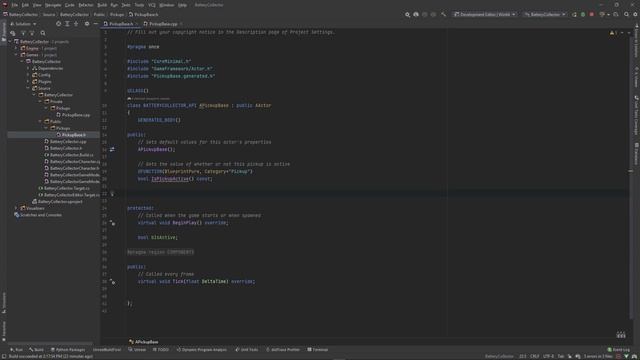Open the Refactor menu
Screen dimensions: 640x360
pyautogui.click(x=86, y=5)
